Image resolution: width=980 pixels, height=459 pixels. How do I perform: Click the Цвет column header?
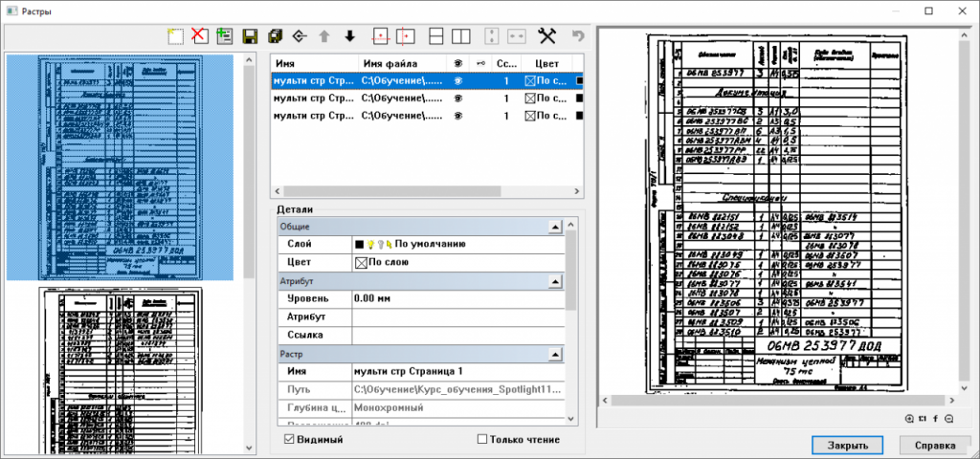click(x=546, y=63)
